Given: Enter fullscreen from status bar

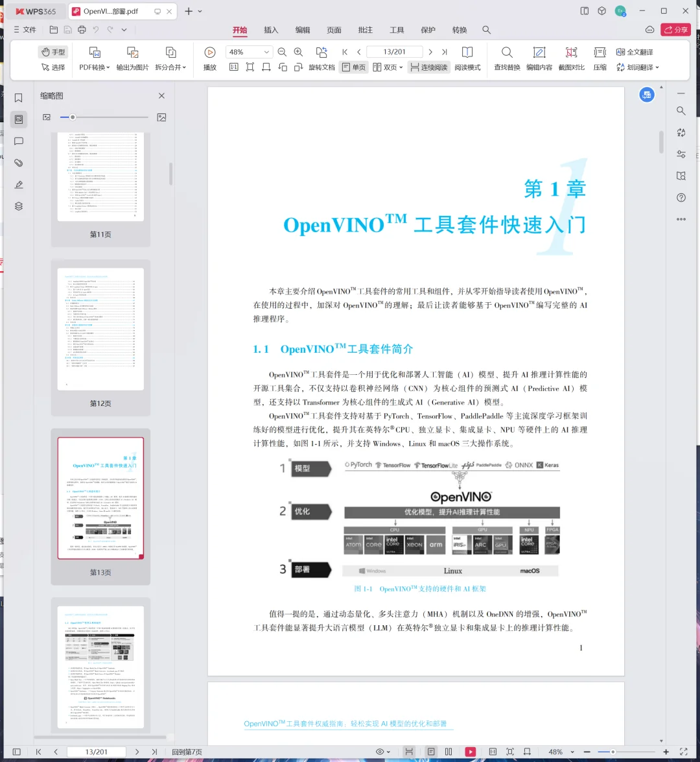Looking at the screenshot, I should point(684,752).
